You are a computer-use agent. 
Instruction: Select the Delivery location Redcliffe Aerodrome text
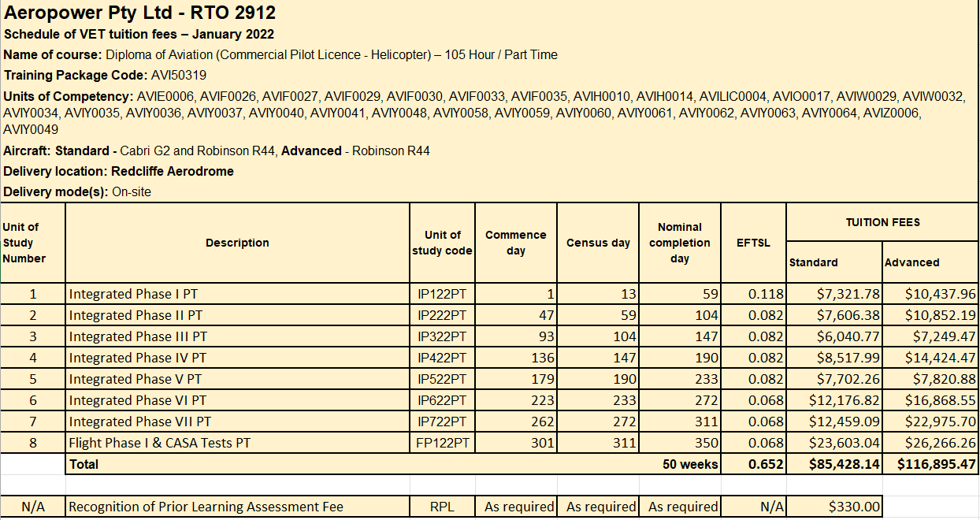pyautogui.click(x=118, y=171)
